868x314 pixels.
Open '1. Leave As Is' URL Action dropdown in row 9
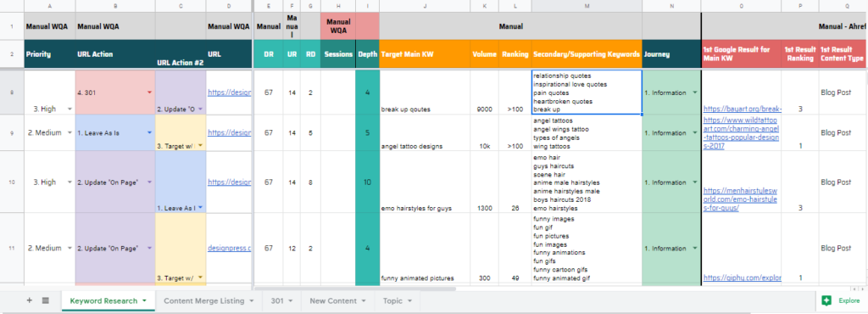[149, 133]
